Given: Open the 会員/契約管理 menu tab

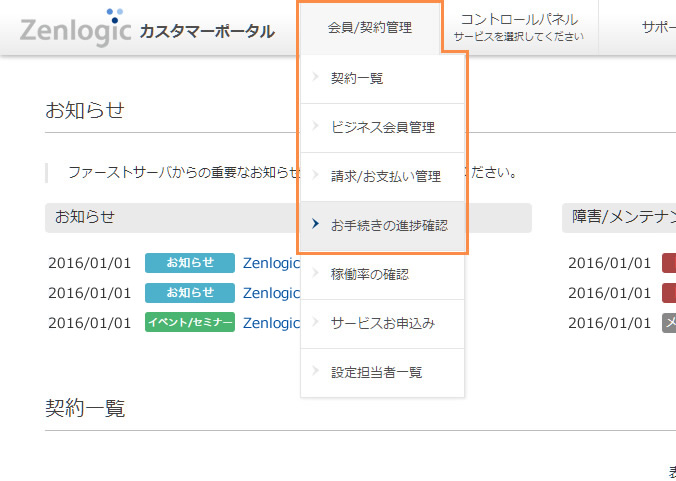Looking at the screenshot, I should pos(369,28).
